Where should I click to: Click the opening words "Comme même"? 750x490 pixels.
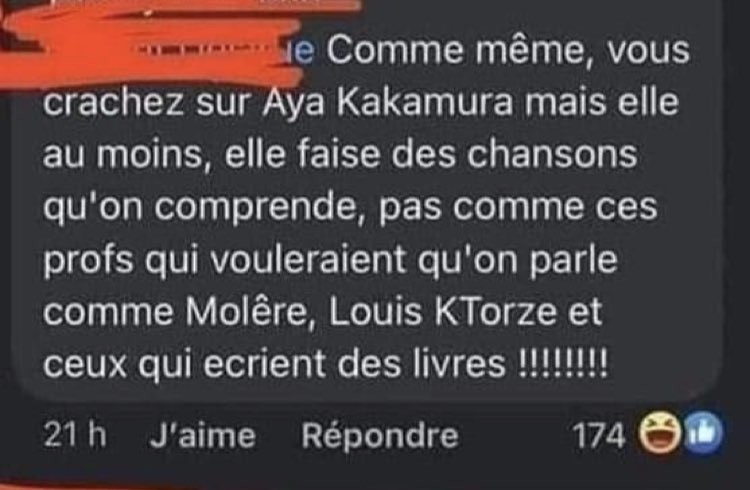tap(455, 51)
